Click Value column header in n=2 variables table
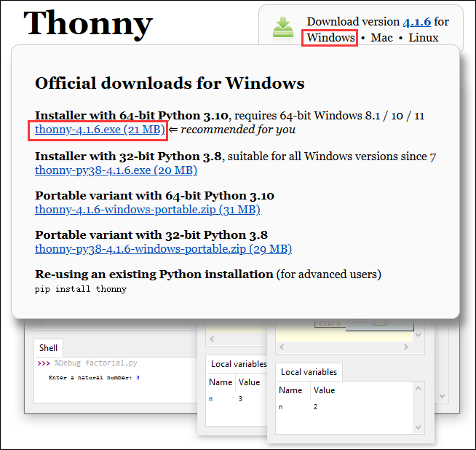Screen dimensions: 476x450 [x=324, y=390]
